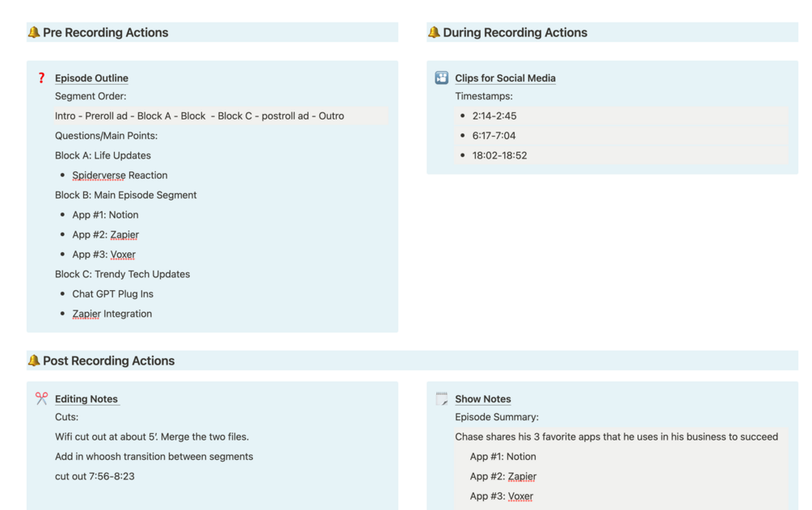This screenshot has width=812, height=510.
Task: Click the Pre Recording Actions heading
Action: click(x=106, y=33)
